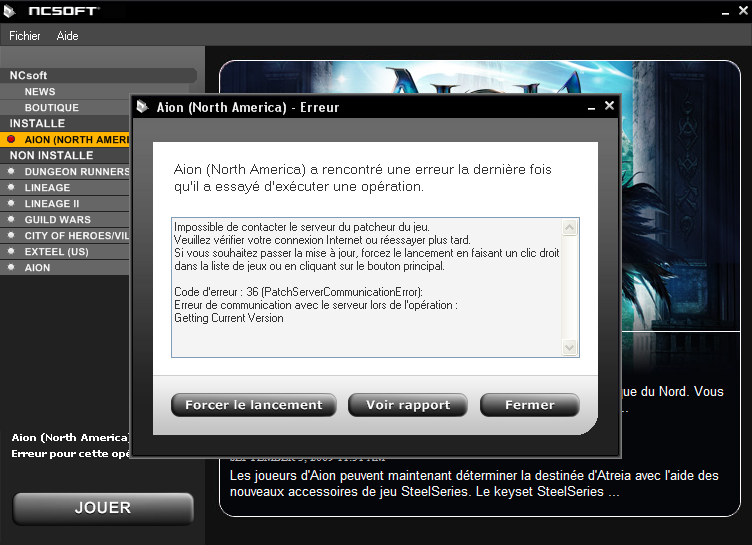Image resolution: width=752 pixels, height=545 pixels.
Task: Open the Fichier menu
Action: [x=24, y=36]
